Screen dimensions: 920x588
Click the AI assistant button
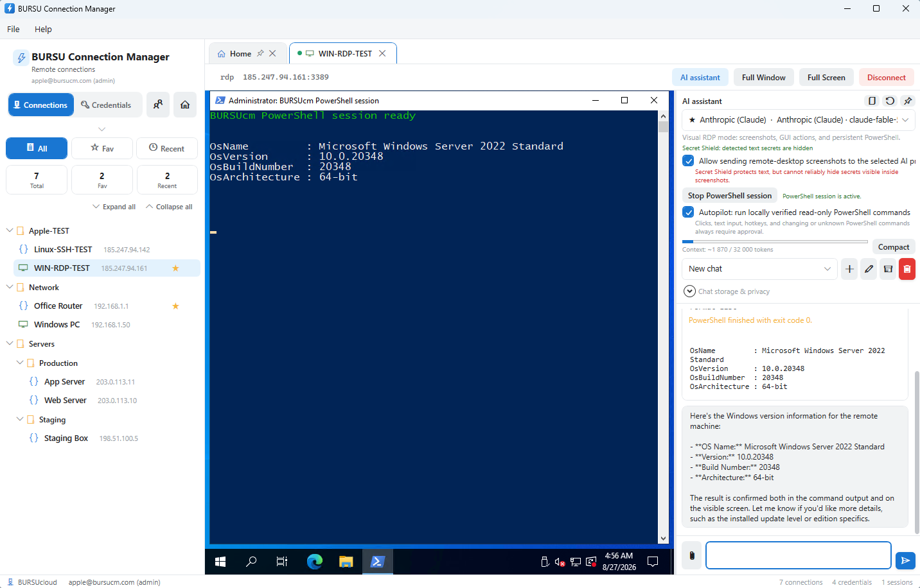[x=700, y=78]
